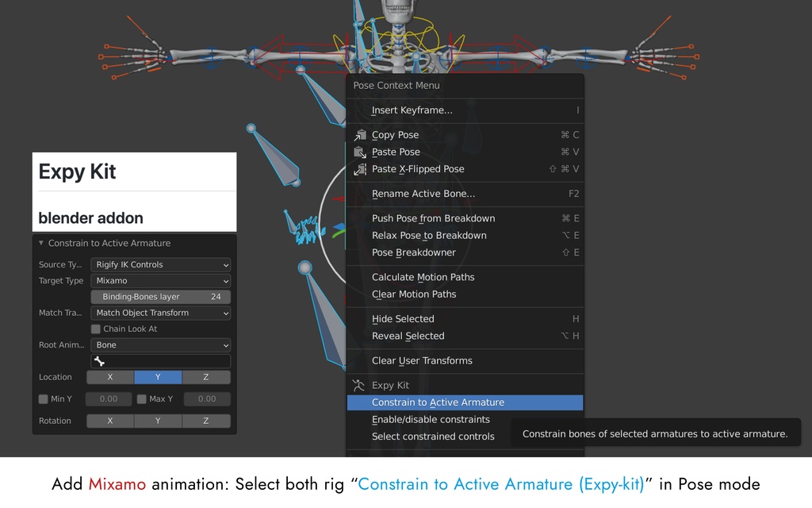This screenshot has width=812, height=508.
Task: Enable the Chain Look At checkbox
Action: click(96, 329)
